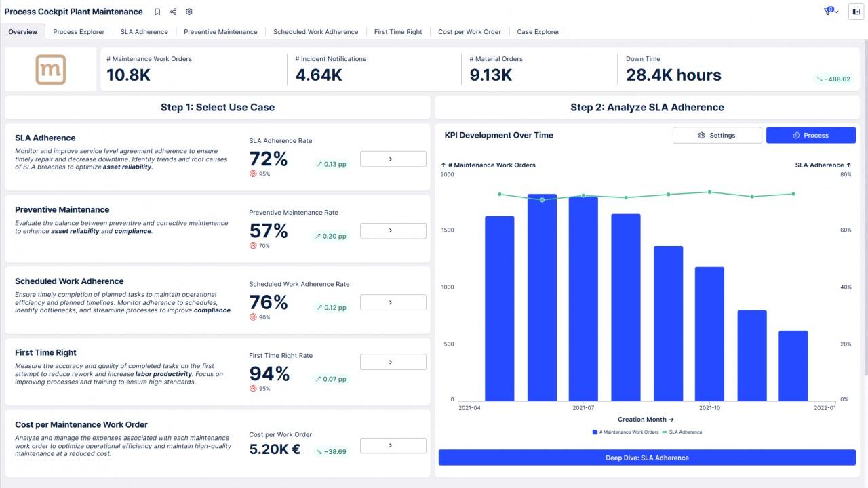This screenshot has height=488, width=868.
Task: Open the Cost per Work Order tab
Action: coord(469,32)
